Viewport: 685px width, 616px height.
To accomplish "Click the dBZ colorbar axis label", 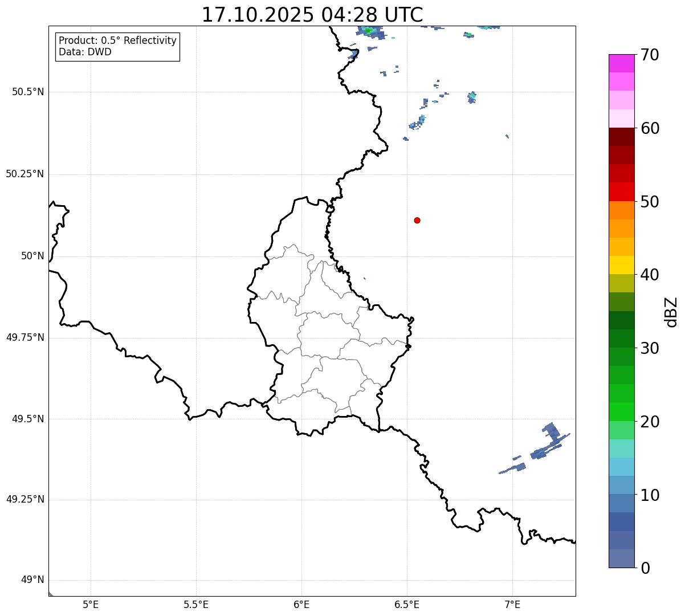I will [x=671, y=312].
